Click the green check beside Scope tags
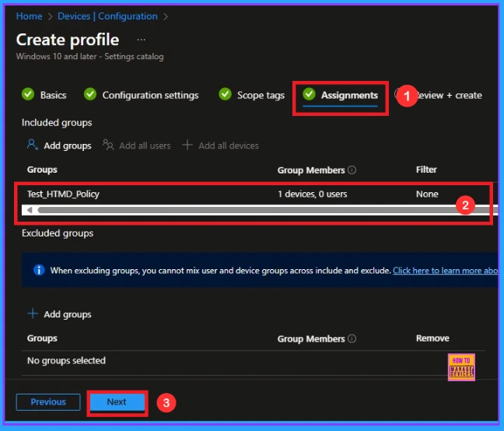 [225, 94]
